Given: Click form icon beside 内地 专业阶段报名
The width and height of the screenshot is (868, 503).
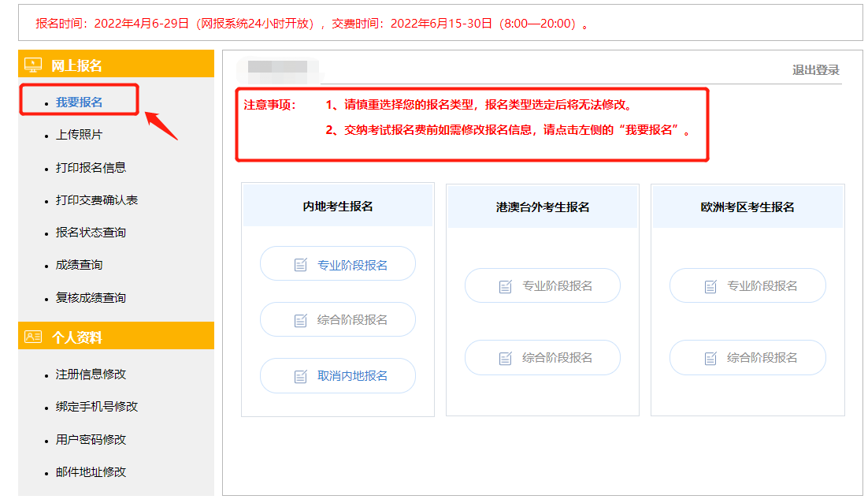Looking at the screenshot, I should coord(301,265).
